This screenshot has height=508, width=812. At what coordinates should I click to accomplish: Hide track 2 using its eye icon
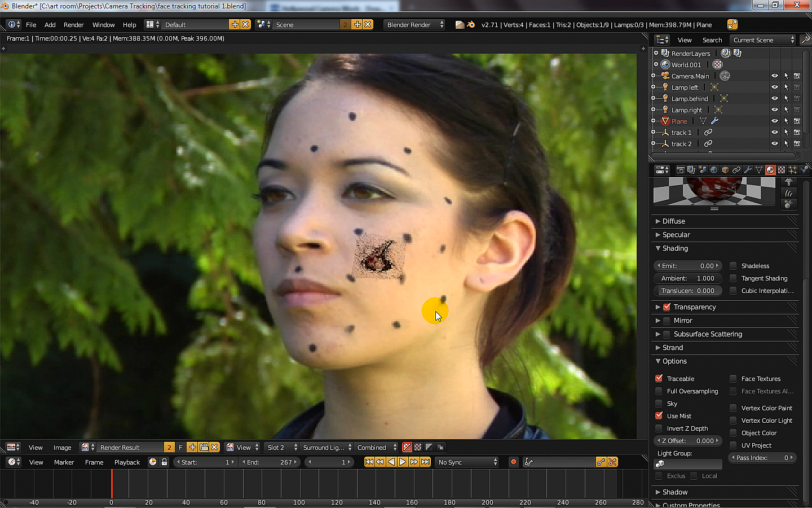click(775, 143)
